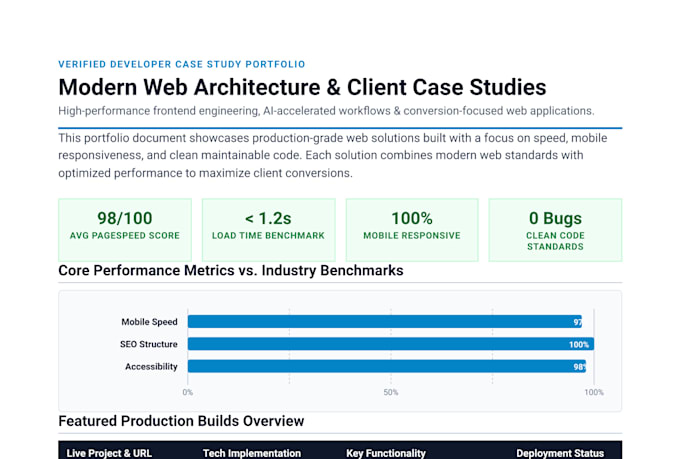Click the Accessibility blue bar
This screenshot has width=680, height=459.
coord(387,366)
